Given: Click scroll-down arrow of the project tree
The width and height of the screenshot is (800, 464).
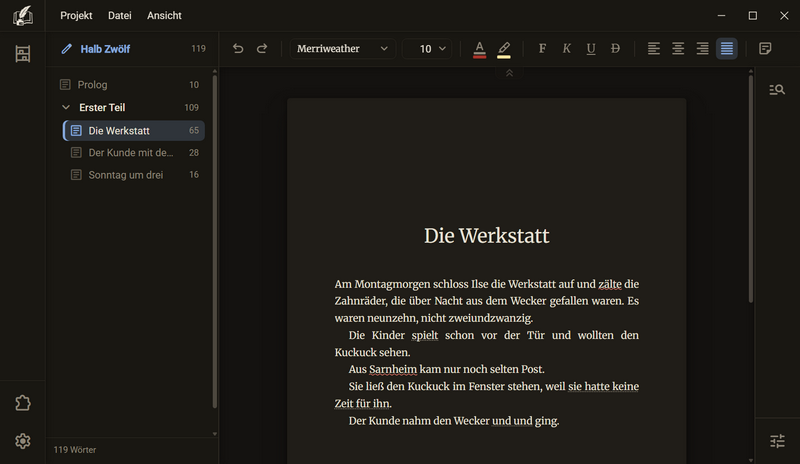Looking at the screenshot, I should pos(215,434).
